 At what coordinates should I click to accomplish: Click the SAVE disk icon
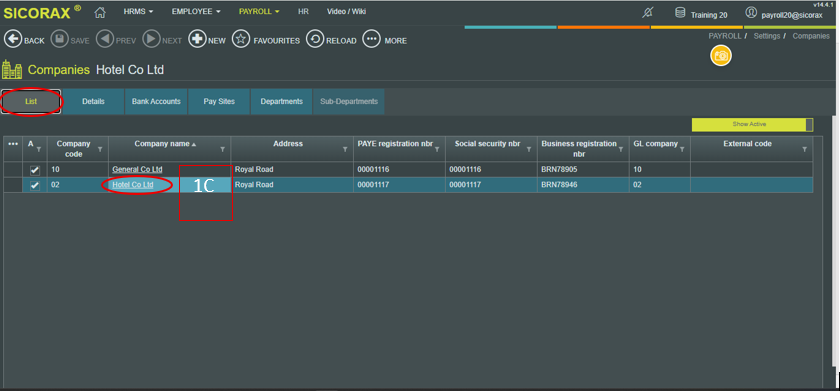pos(59,40)
